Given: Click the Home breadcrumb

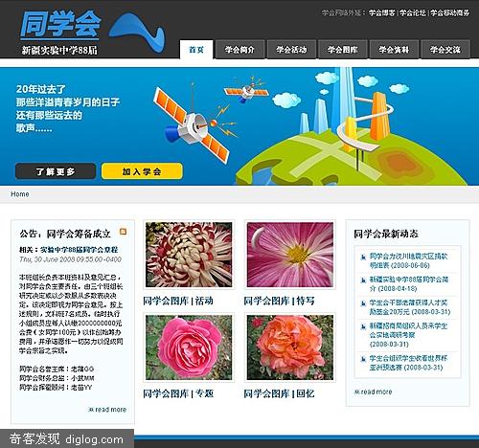Looking at the screenshot, I should point(20,194).
